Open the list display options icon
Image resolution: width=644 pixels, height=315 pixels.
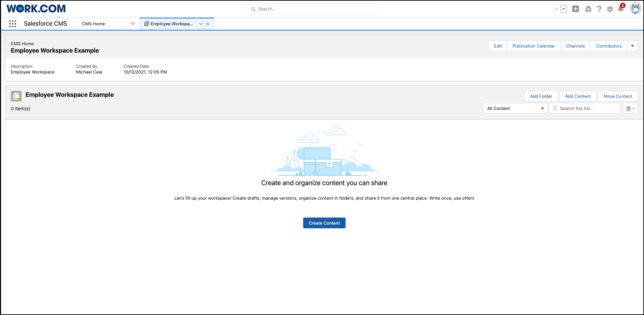coord(631,109)
